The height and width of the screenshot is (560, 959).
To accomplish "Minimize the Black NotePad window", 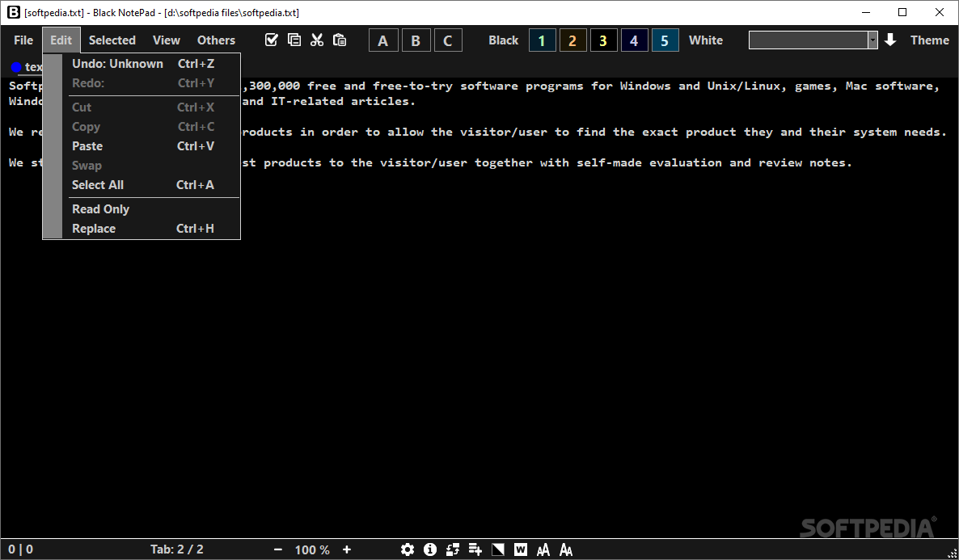I will click(x=865, y=12).
